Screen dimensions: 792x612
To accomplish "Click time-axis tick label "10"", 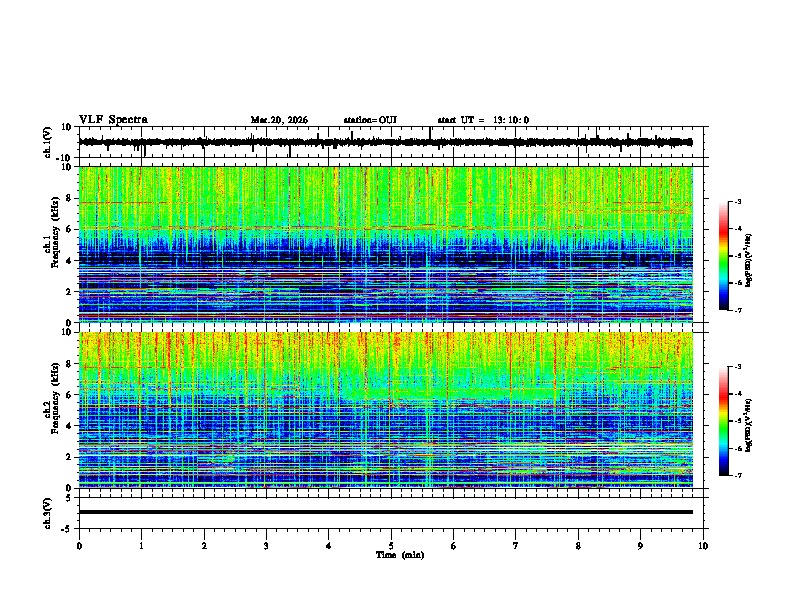I will (x=703, y=546).
